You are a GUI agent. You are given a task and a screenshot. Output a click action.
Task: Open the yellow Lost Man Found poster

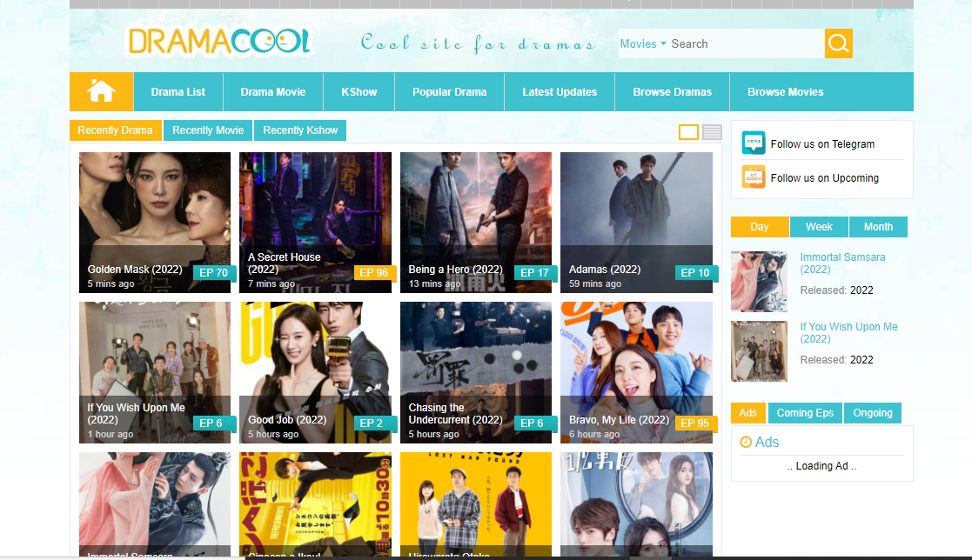475,504
